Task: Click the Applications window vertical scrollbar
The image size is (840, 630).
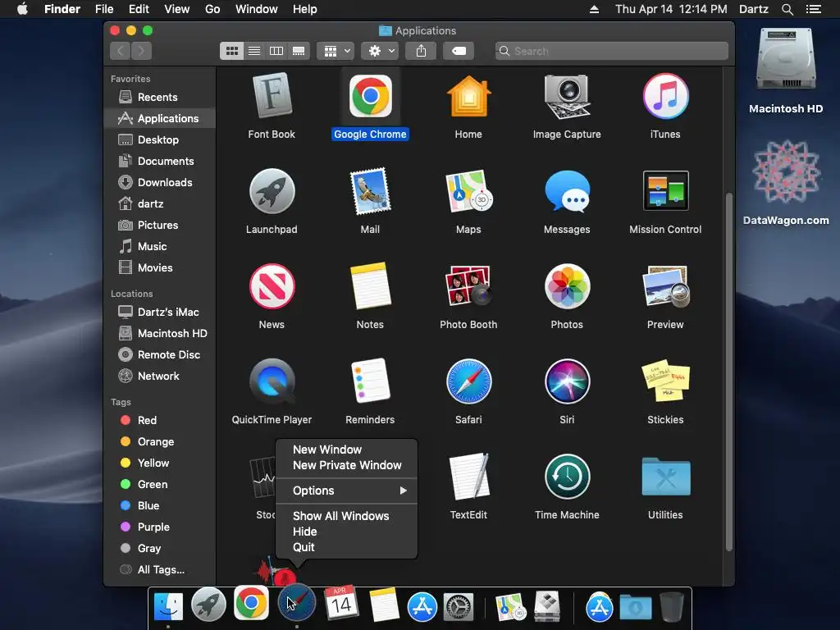Action: point(728,372)
